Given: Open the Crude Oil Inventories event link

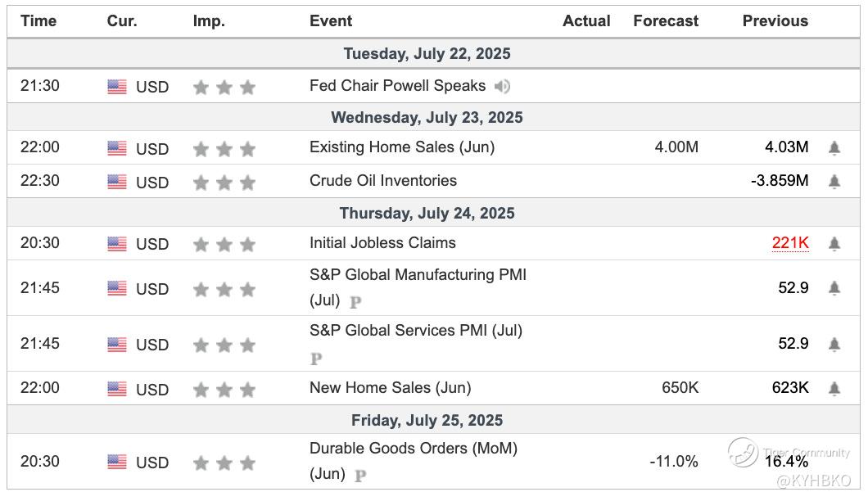Looking at the screenshot, I should coord(382,181).
